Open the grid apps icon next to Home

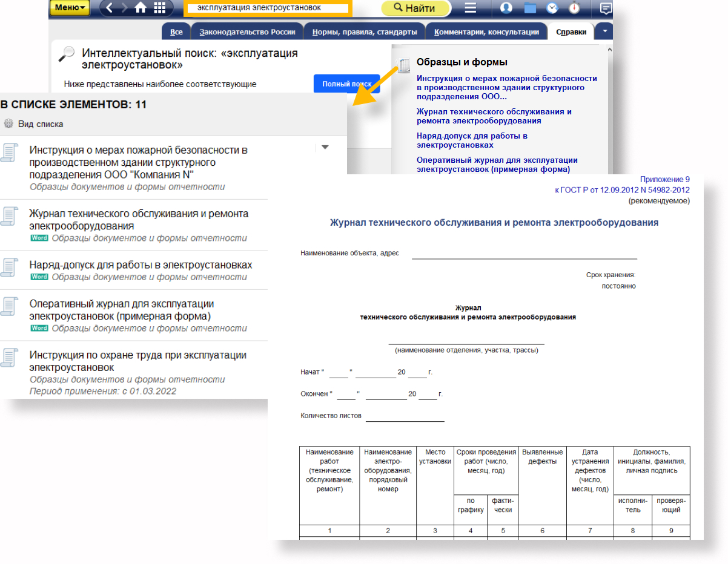(160, 8)
